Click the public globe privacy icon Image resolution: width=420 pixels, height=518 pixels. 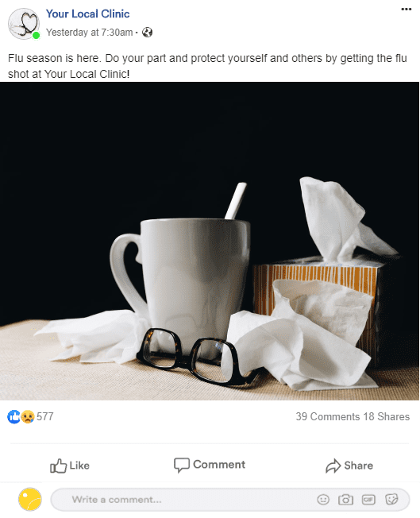coord(147,33)
